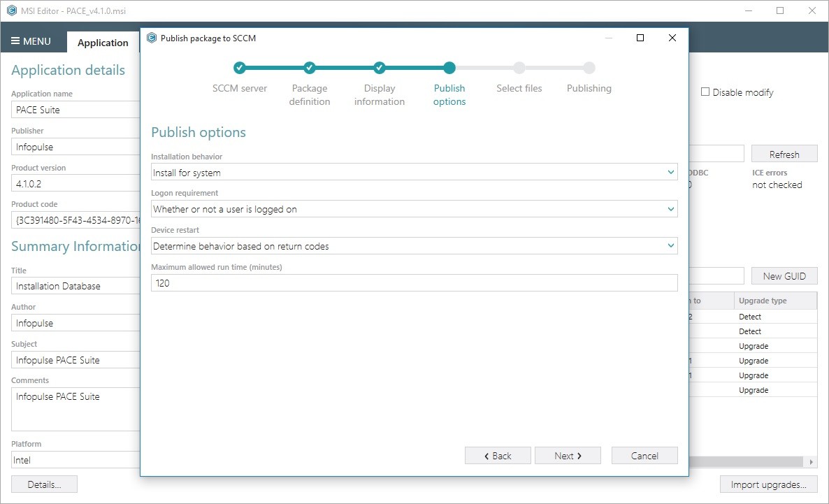Image resolution: width=829 pixels, height=504 pixels.
Task: Click the Product version field
Action: click(75, 184)
